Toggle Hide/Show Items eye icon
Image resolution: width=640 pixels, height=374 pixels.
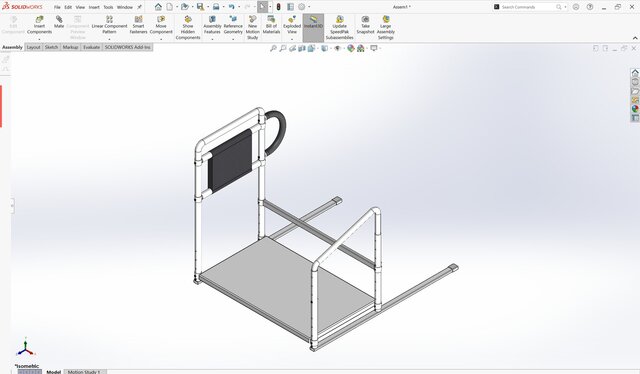[x=338, y=48]
